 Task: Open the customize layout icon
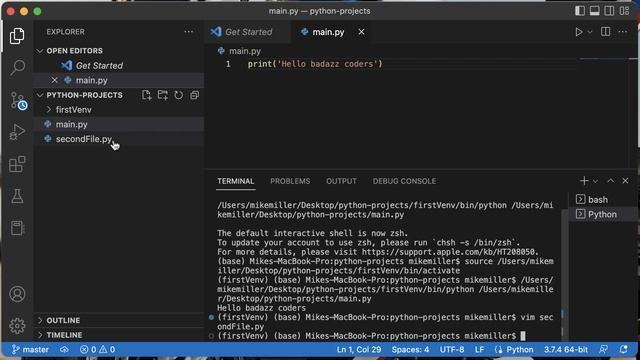(x=624, y=11)
